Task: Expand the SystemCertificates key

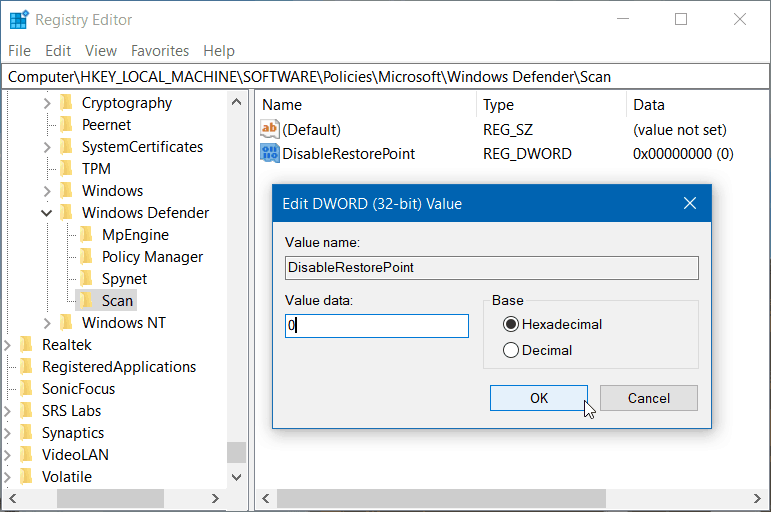Action: click(47, 147)
